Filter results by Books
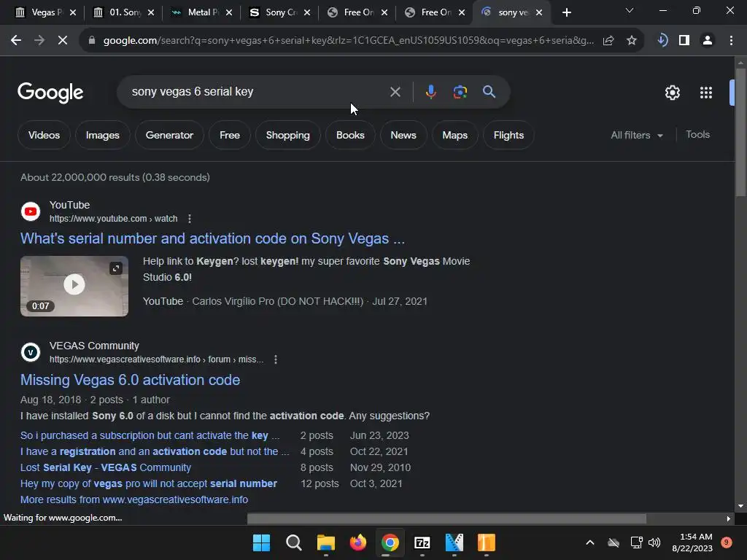747x560 pixels. point(350,135)
